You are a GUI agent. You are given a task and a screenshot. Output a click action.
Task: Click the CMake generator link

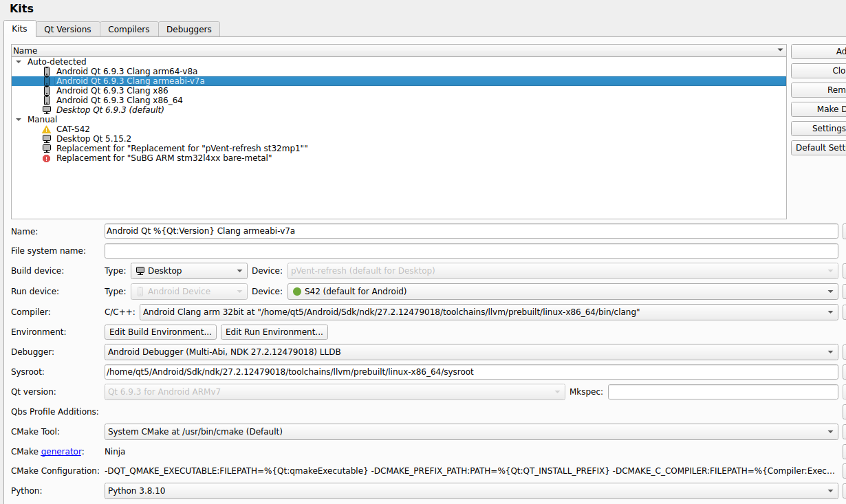[x=62, y=452]
